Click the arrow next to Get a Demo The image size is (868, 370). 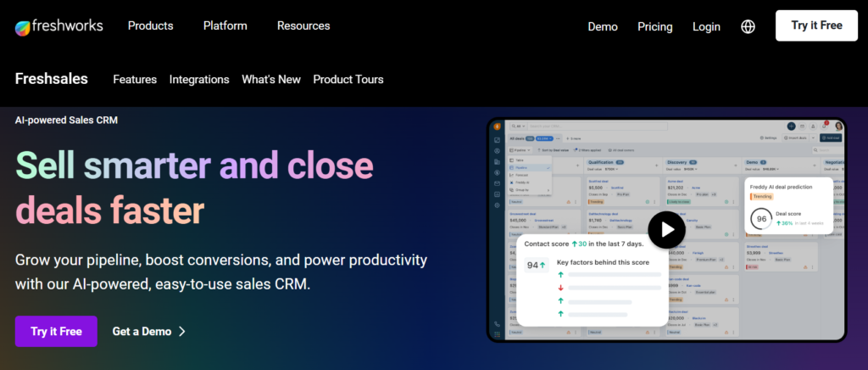182,332
